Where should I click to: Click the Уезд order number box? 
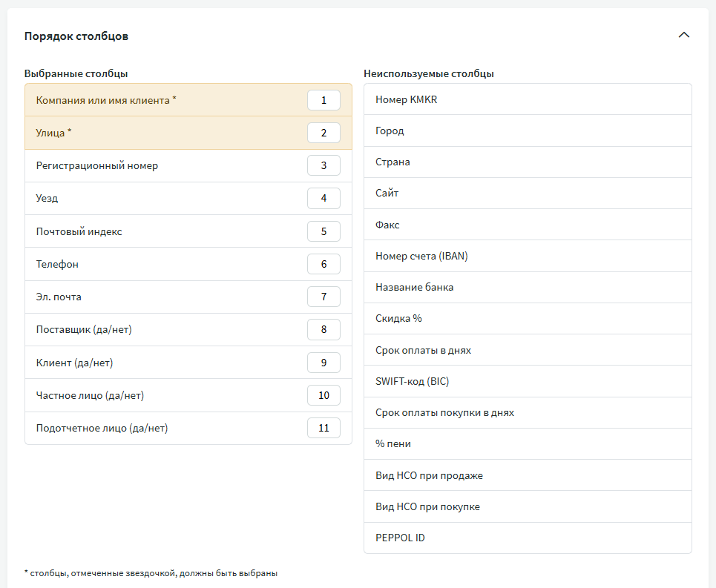click(323, 198)
